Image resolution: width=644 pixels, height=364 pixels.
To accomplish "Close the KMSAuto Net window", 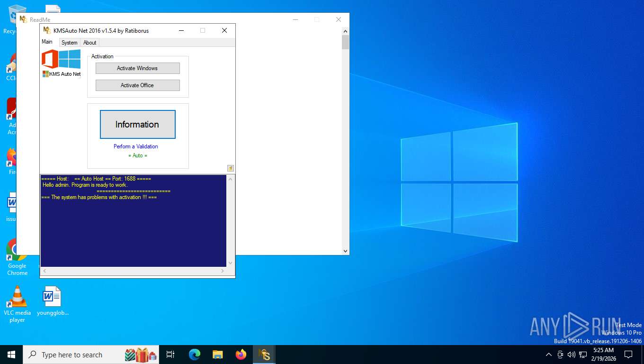I will point(224,30).
